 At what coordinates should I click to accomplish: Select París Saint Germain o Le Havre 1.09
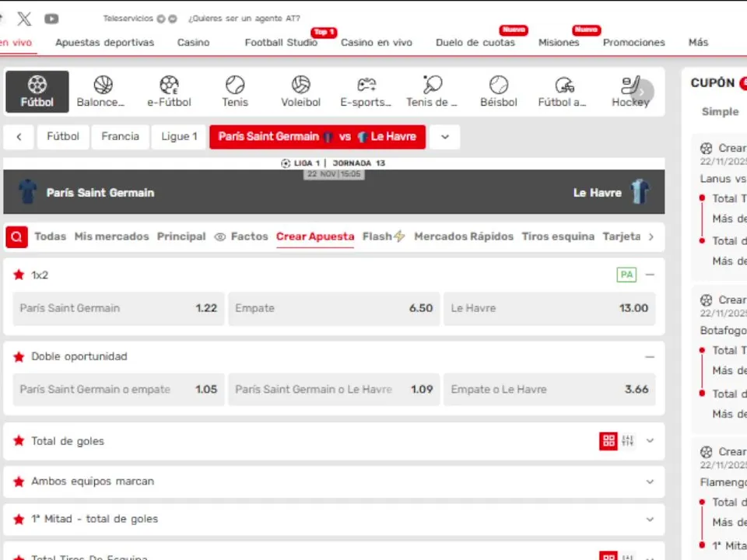[334, 390]
